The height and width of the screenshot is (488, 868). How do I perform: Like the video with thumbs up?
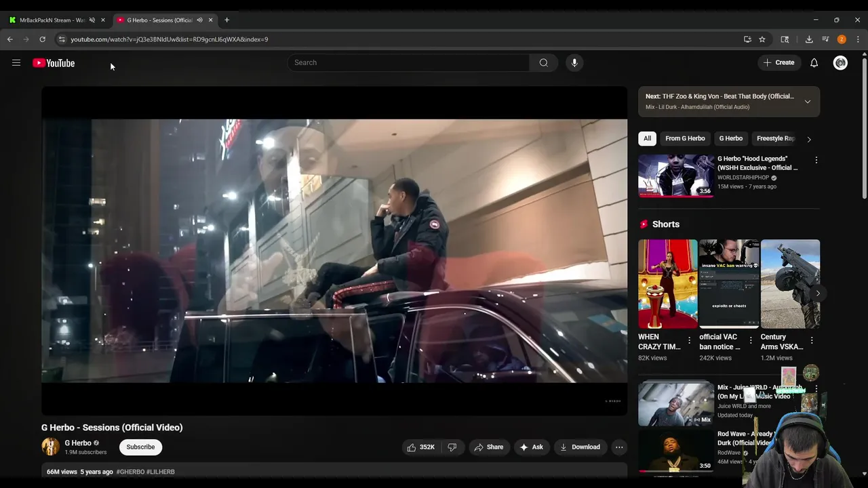tap(421, 447)
